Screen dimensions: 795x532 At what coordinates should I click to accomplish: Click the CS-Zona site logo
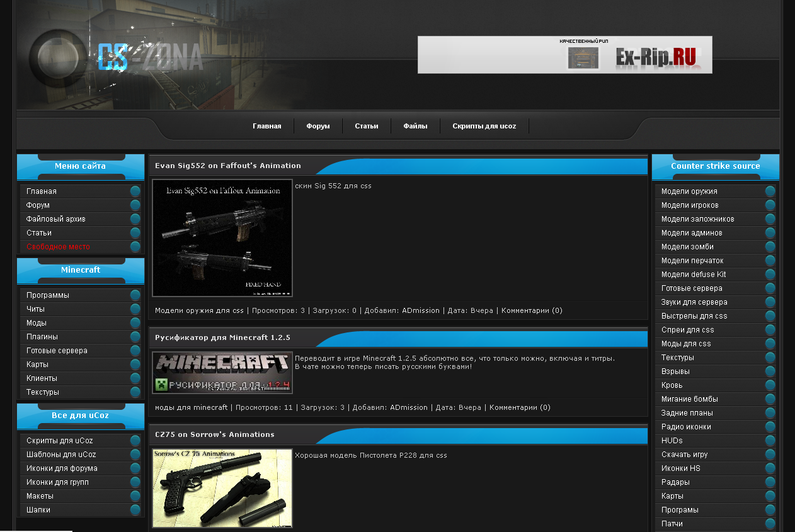(150, 57)
